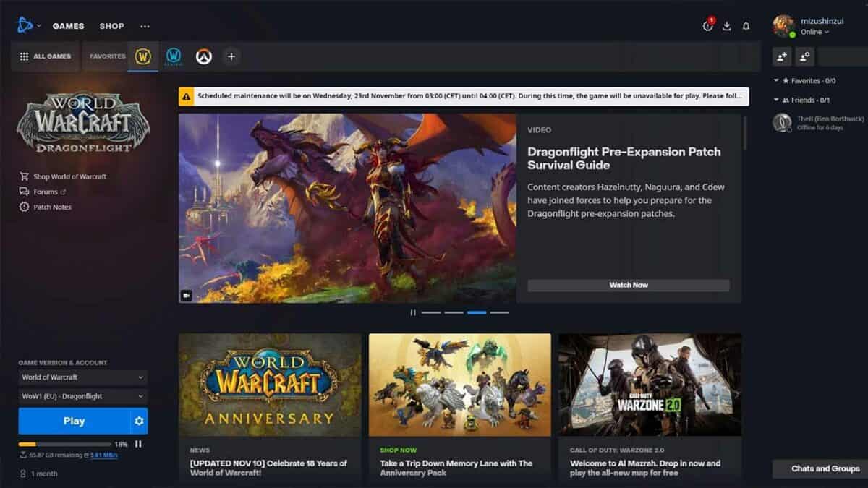Open Chats and Groups
The width and height of the screenshot is (868, 488).
[x=820, y=468]
